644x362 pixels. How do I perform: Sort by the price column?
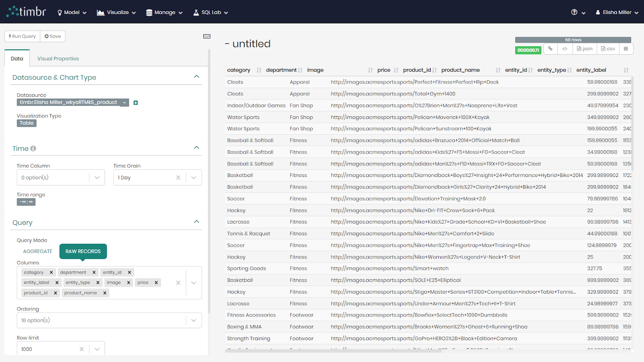(x=384, y=70)
